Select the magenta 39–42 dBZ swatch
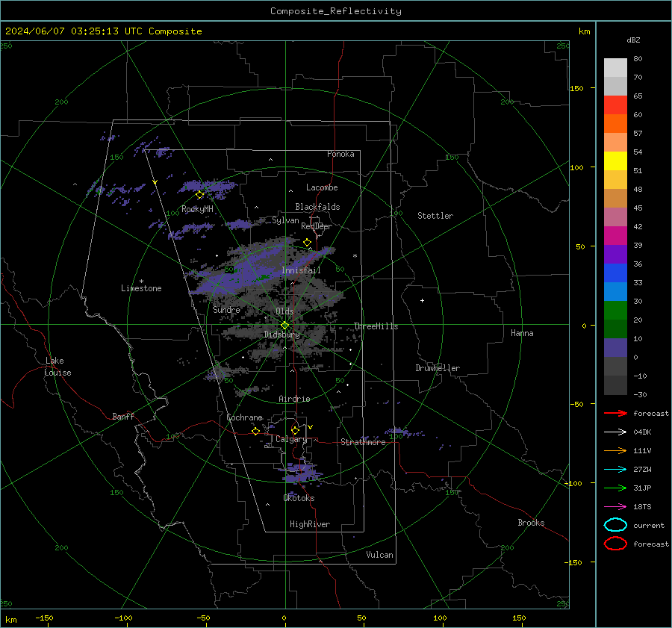 (x=615, y=236)
